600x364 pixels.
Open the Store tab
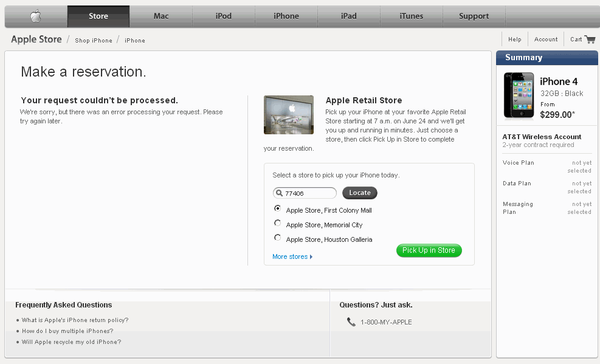point(98,16)
